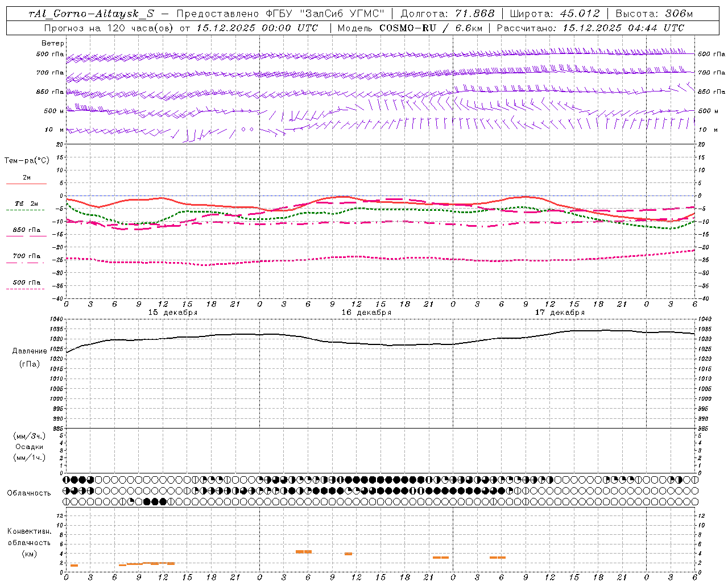This screenshot has width=728, height=582.
Task: Click the station name rAl_Gorno-Altaysk_S
Action: (x=91, y=14)
